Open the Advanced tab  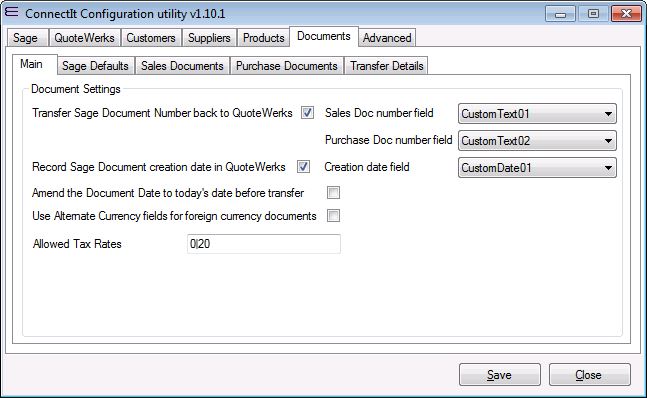coord(387,38)
